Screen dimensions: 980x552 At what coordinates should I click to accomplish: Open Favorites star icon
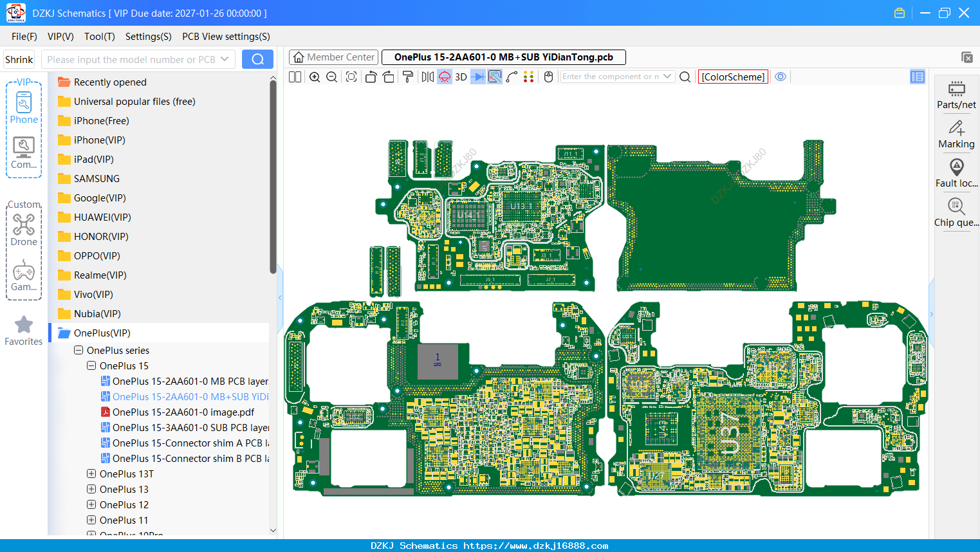(x=24, y=331)
